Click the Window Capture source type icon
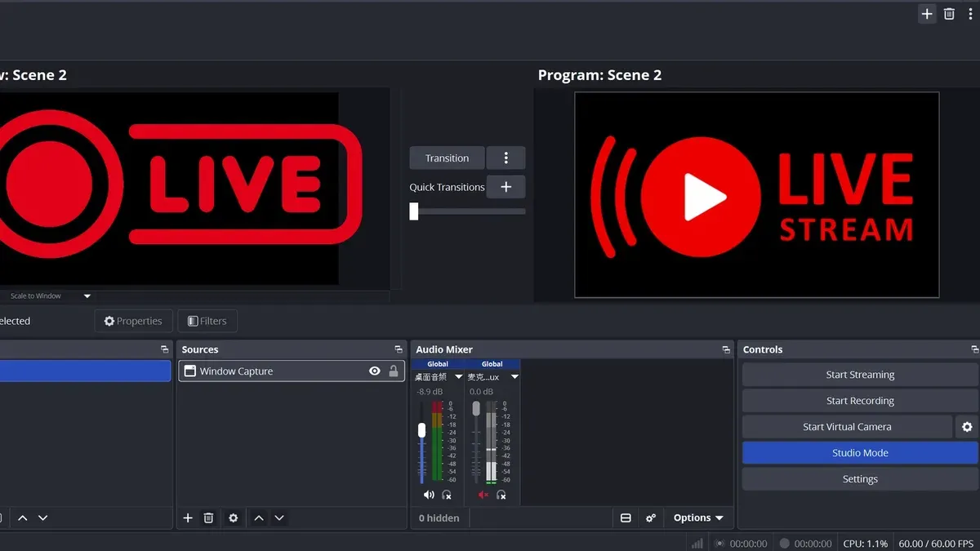The height and width of the screenshot is (551, 980). click(x=189, y=371)
